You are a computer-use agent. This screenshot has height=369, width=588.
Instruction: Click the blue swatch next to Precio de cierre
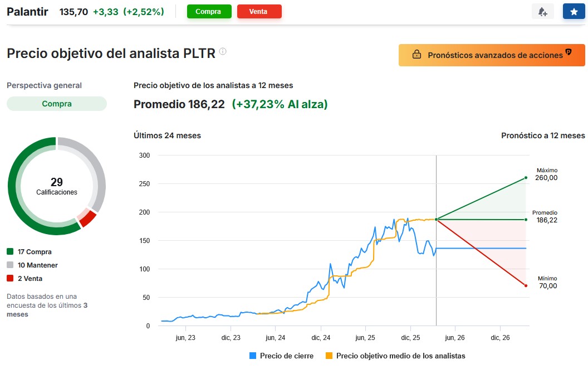[x=254, y=356]
